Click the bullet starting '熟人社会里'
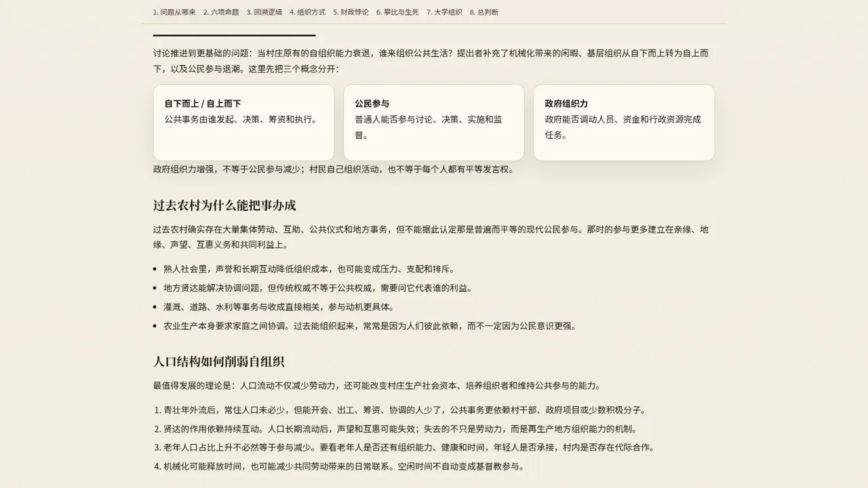The width and height of the screenshot is (868, 488). (x=311, y=269)
